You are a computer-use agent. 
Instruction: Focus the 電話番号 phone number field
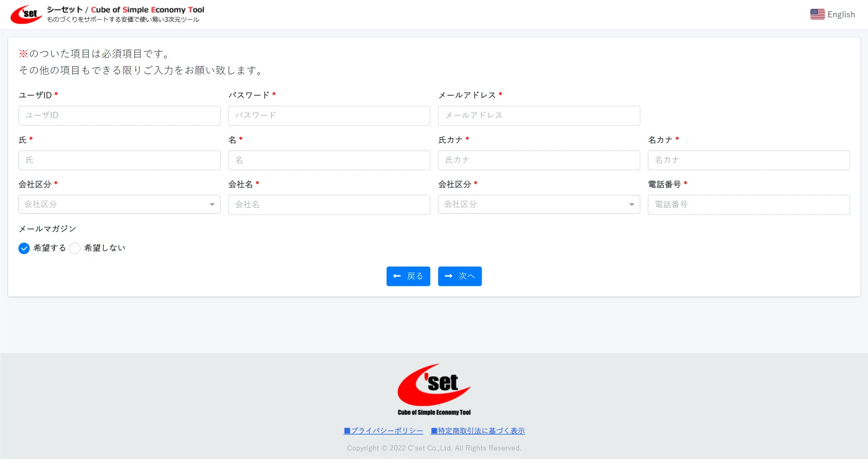748,204
